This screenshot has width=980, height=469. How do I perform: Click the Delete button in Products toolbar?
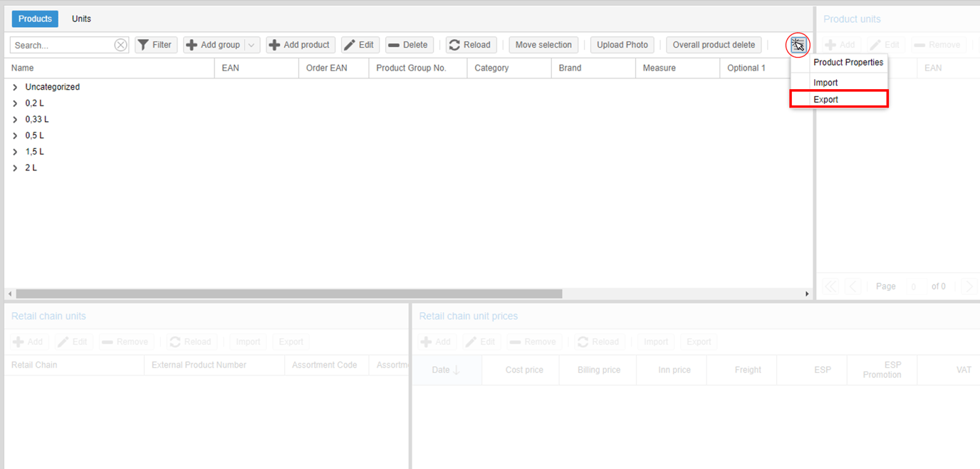click(410, 45)
